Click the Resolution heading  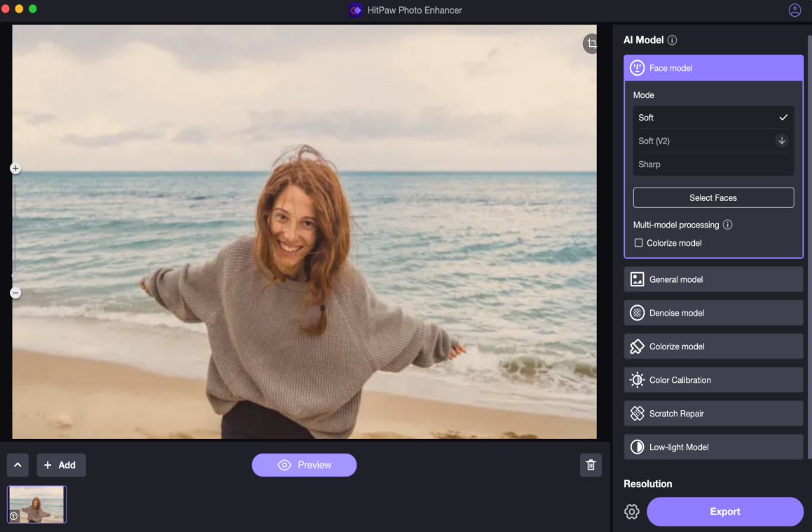[648, 484]
